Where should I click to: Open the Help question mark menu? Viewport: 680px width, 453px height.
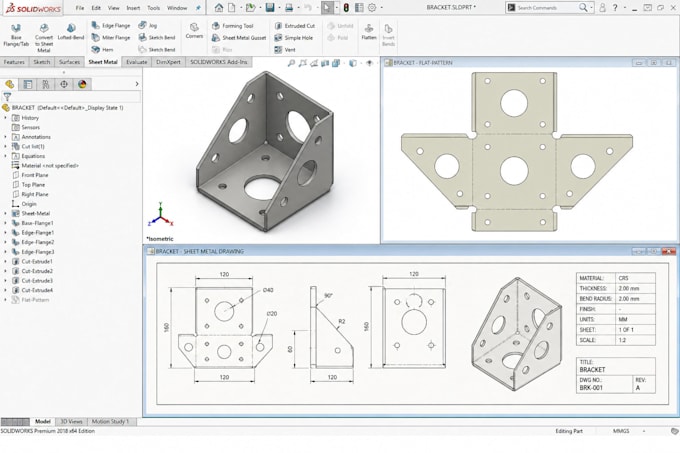[x=615, y=7]
